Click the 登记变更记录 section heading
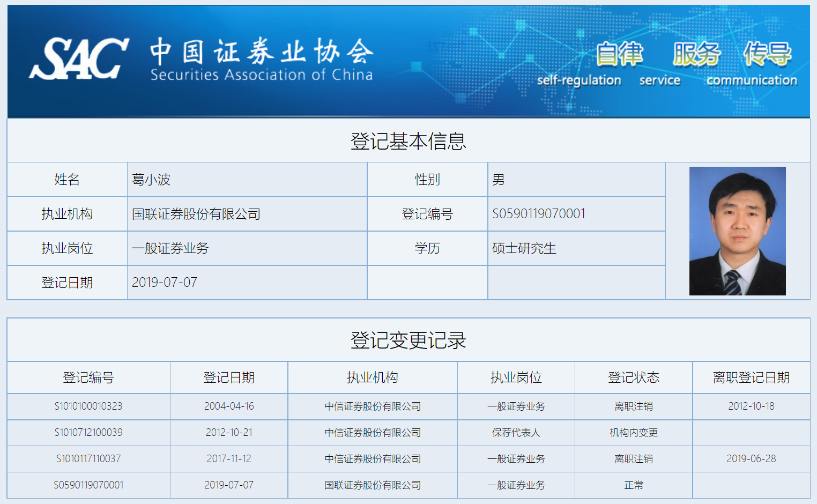This screenshot has height=504, width=817. 408,340
